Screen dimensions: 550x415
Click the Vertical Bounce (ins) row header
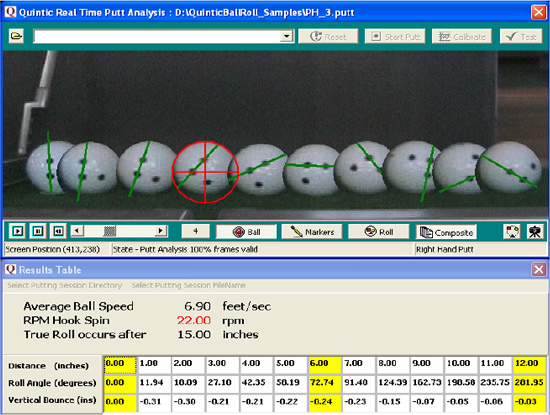click(x=52, y=400)
